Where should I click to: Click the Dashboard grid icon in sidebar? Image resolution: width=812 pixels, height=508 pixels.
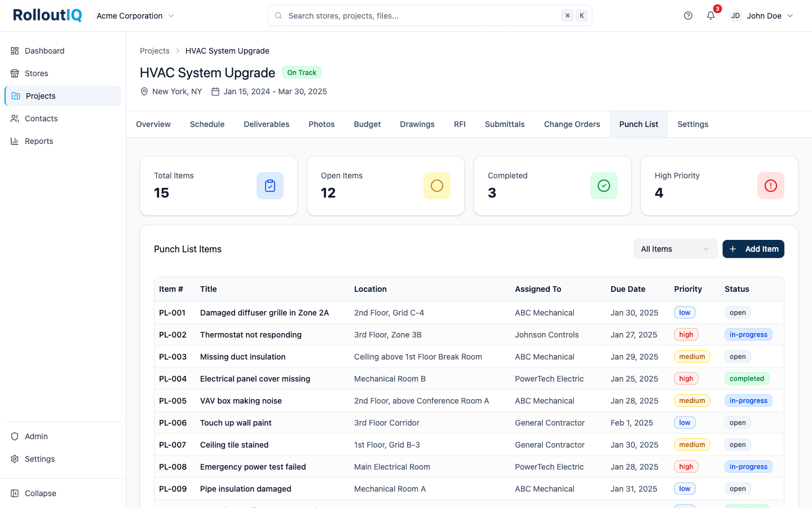15,51
